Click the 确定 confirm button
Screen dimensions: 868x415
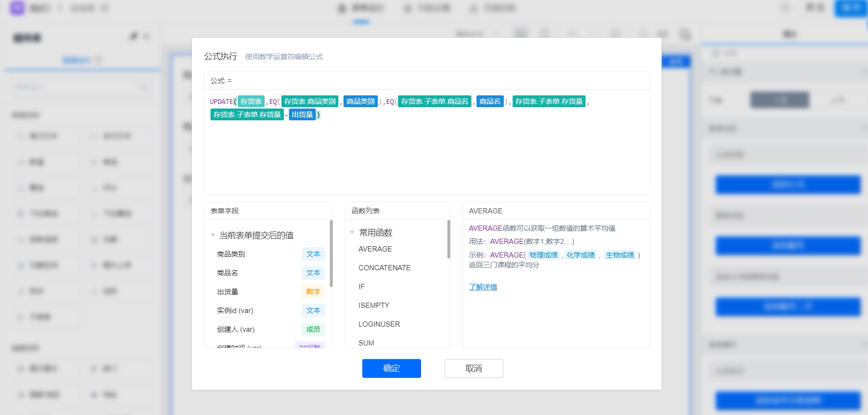[x=391, y=368]
